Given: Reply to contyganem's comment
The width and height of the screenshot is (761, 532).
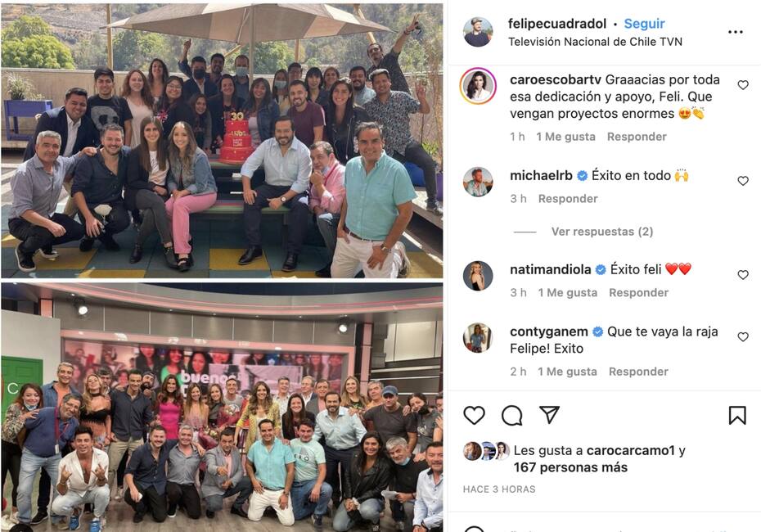Looking at the screenshot, I should (x=638, y=372).
